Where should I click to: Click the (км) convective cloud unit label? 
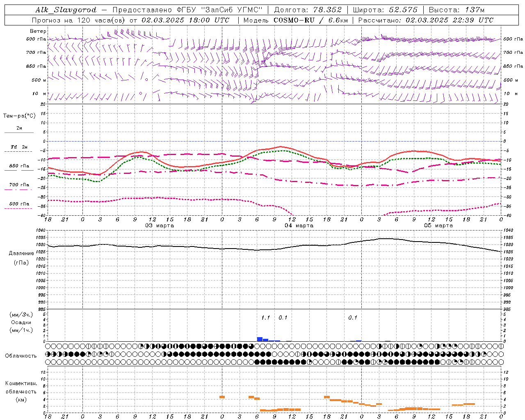coord(21,399)
